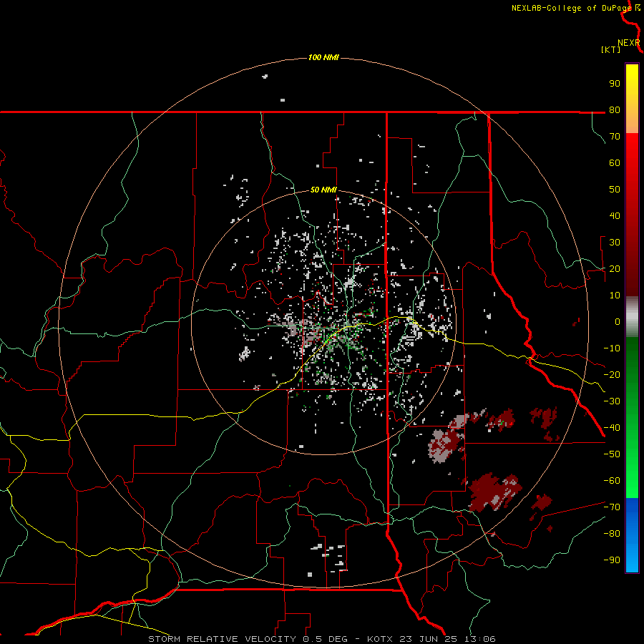Click the -60 knot scale label
Viewport: 644px width, 644px height.
(x=612, y=481)
